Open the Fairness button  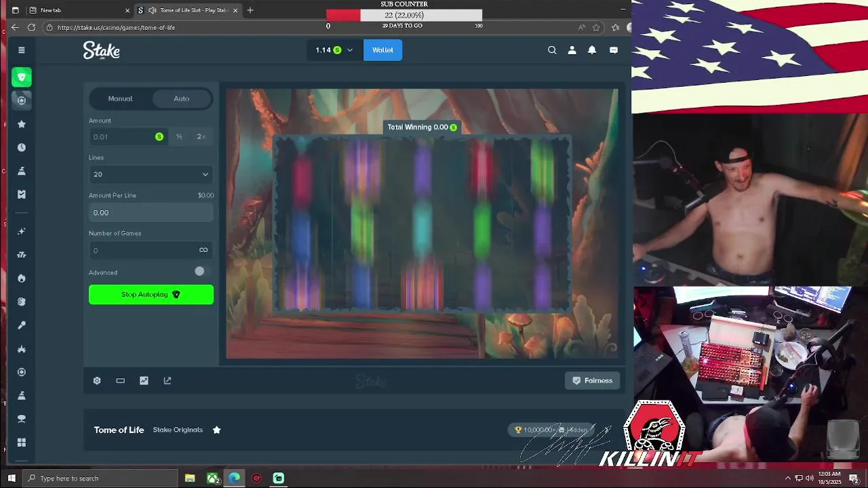point(592,381)
